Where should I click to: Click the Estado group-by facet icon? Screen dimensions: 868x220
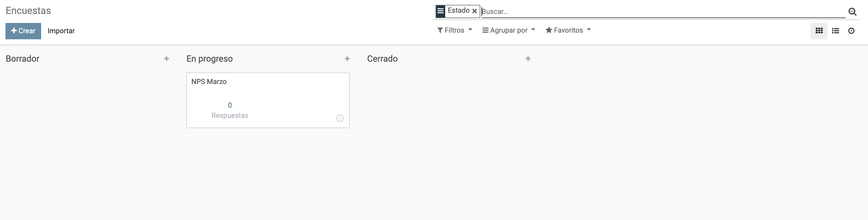(x=440, y=11)
